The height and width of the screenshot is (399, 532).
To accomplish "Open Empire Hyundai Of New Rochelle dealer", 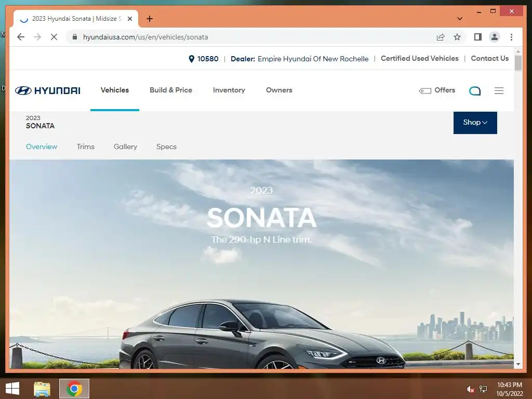I will (x=313, y=59).
